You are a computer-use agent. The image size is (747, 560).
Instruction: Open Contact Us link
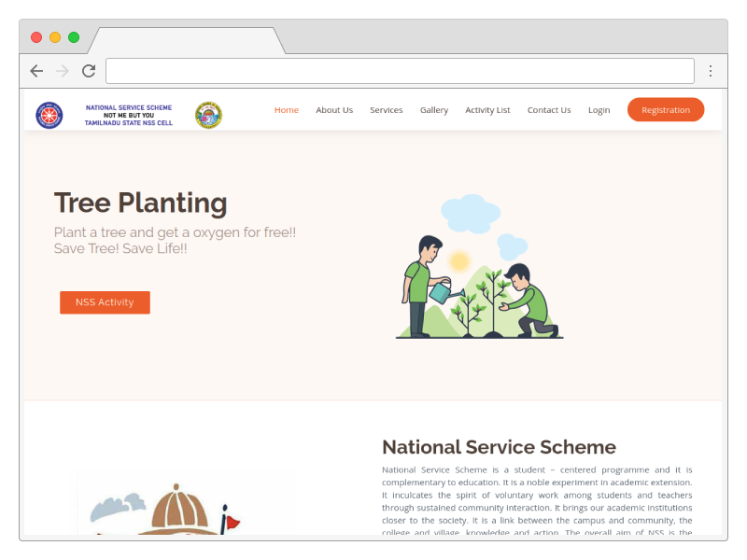(x=549, y=110)
